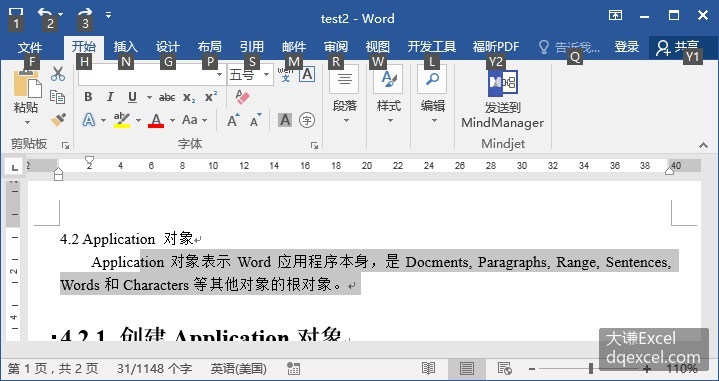The image size is (719, 381).
Task: Open Customize Quick Access Toolbar arrow
Action: 108,15
